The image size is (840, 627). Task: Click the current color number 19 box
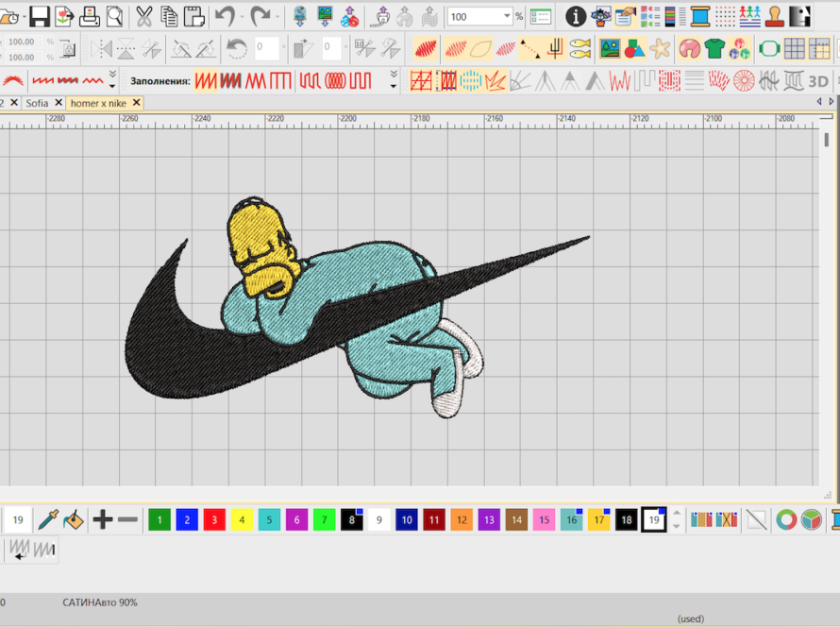(x=18, y=519)
